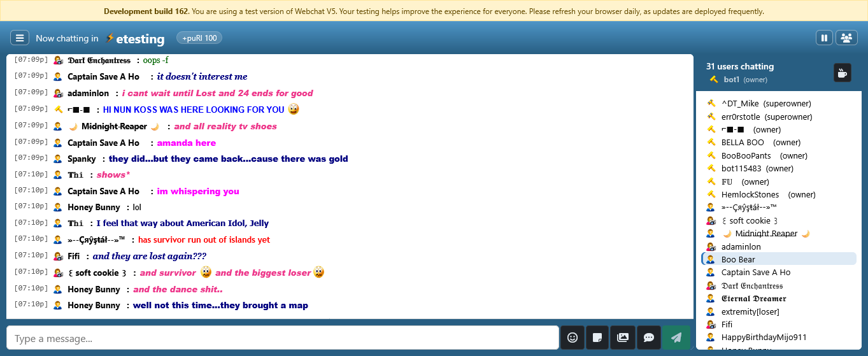This screenshot has width=868, height=356.
Task: Click the +puRl 100 badge
Action: pos(199,38)
